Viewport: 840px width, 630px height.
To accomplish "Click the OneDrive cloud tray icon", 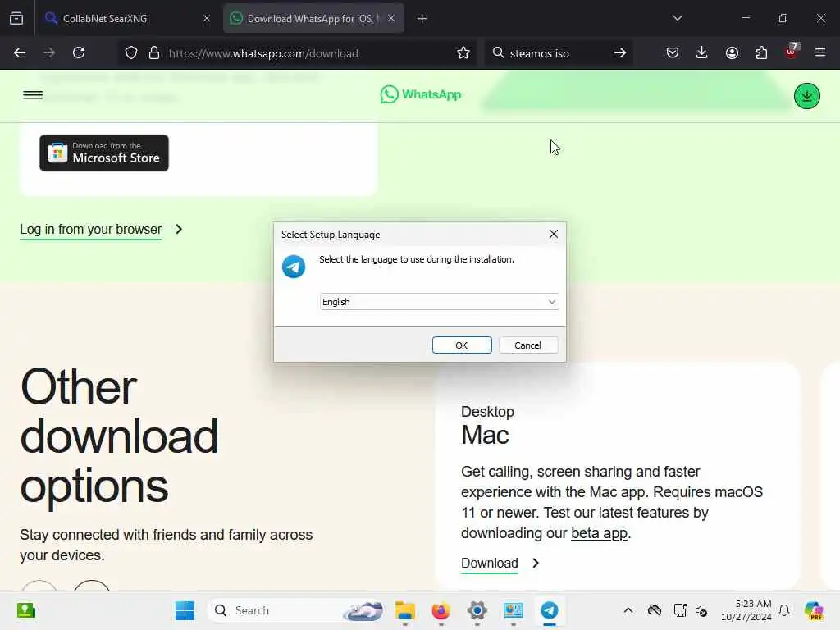I will coord(654,610).
